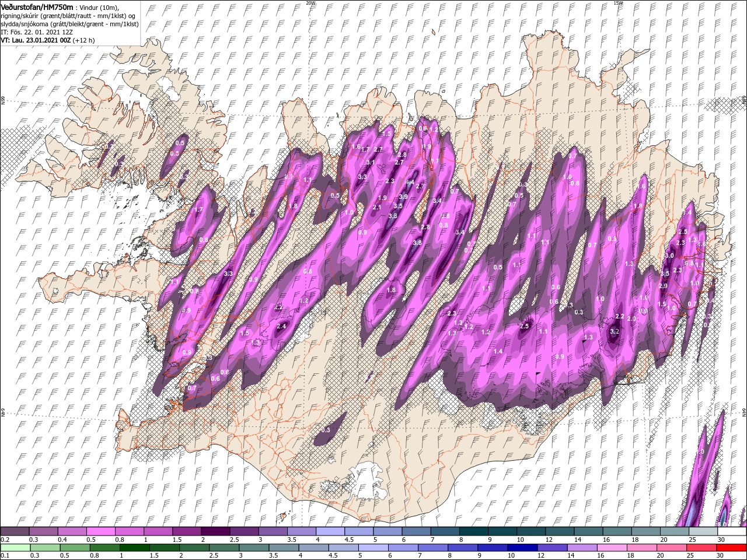The width and height of the screenshot is (747, 560).
Task: Select the darkest green swatch labeled 1 in rain legend
Action: [134, 548]
